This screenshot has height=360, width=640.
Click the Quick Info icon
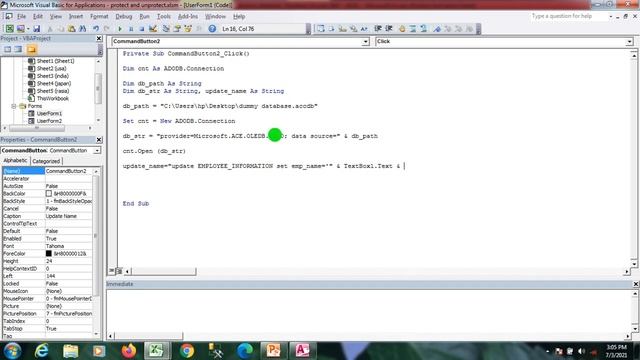point(342,29)
